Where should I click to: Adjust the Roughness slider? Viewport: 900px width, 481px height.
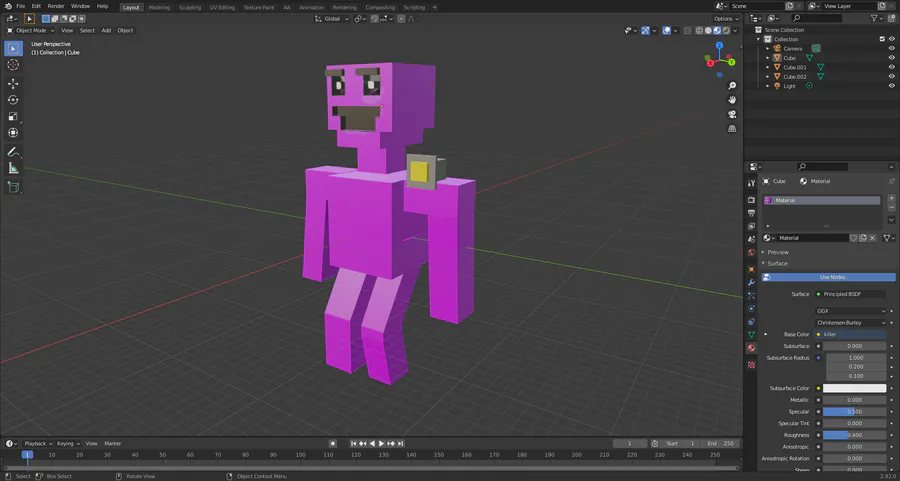coord(855,435)
